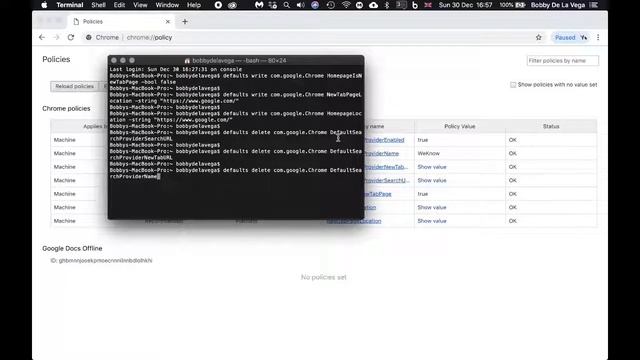Open the ProviderName policy link
Viewport: 640px width, 360px height.
pos(382,153)
